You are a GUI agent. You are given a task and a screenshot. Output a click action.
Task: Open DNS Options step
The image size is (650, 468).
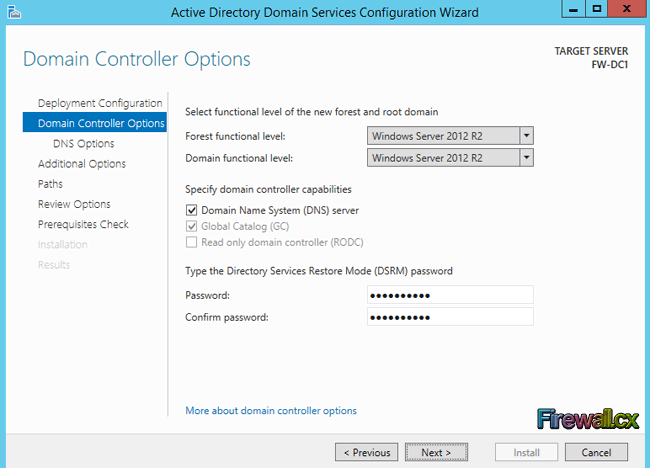click(84, 143)
